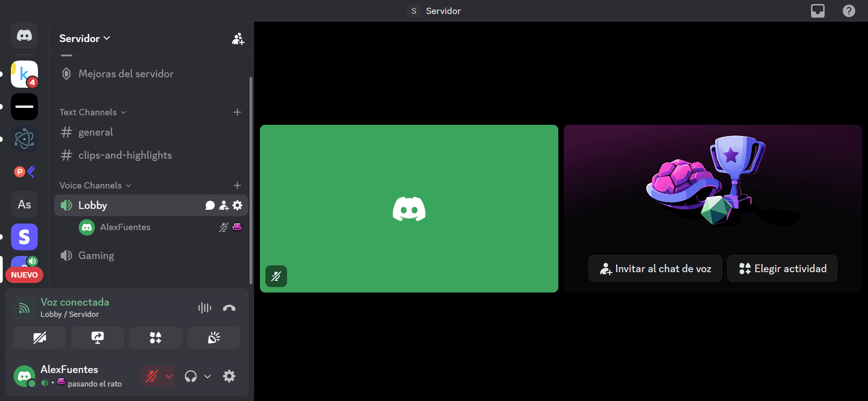The image size is (868, 401).
Task: Open the black dash server icon
Action: tap(24, 107)
